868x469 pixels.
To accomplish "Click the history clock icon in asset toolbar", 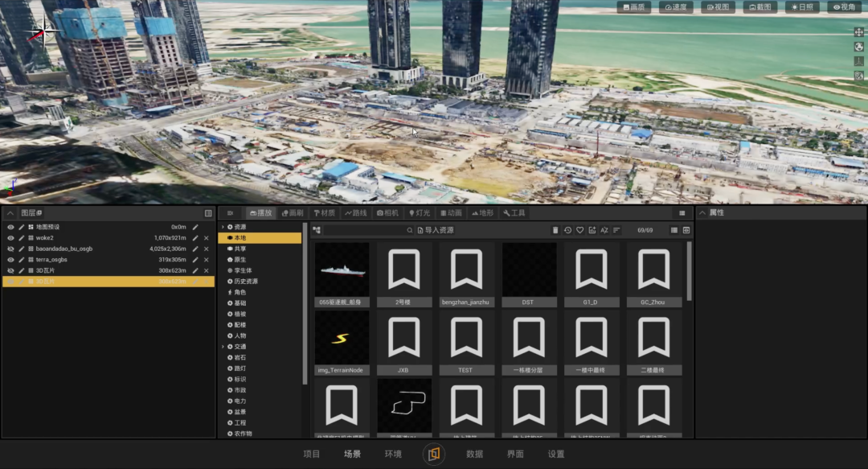I will (567, 230).
